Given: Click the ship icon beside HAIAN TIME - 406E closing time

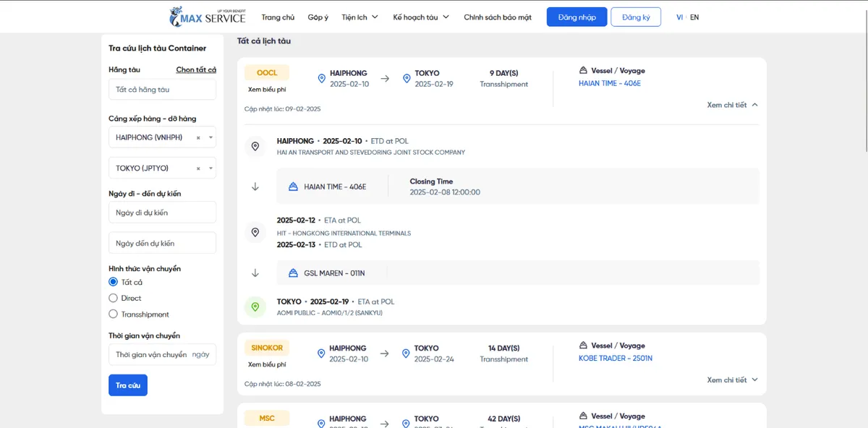Looking at the screenshot, I should click(x=293, y=187).
